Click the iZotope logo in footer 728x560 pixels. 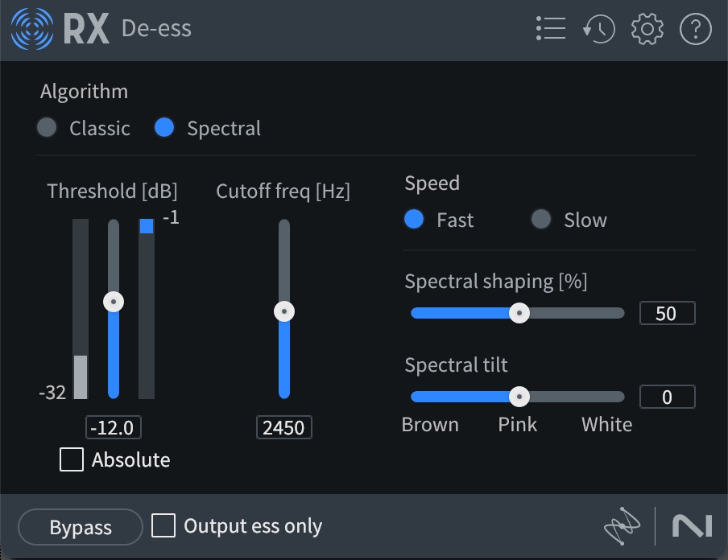click(x=623, y=526)
